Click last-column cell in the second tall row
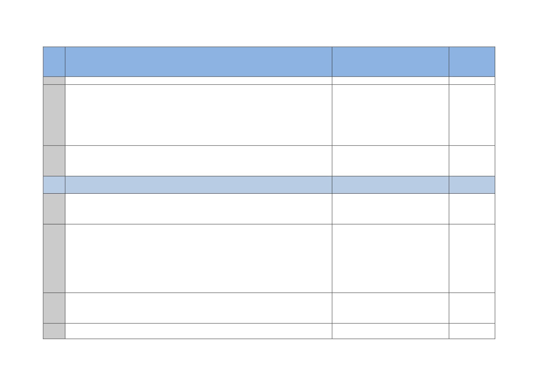This screenshot has width=555, height=392. (472, 258)
